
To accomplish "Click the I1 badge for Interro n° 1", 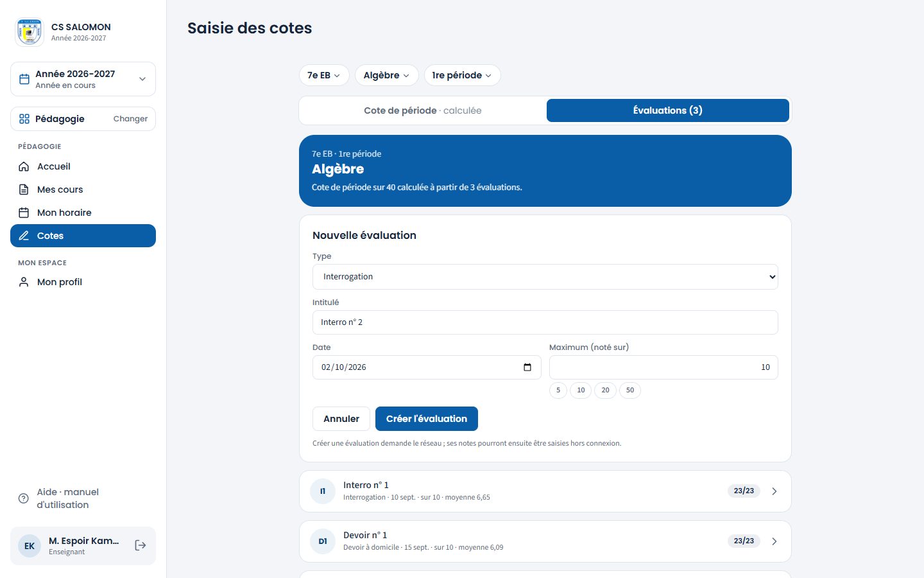I will click(323, 491).
